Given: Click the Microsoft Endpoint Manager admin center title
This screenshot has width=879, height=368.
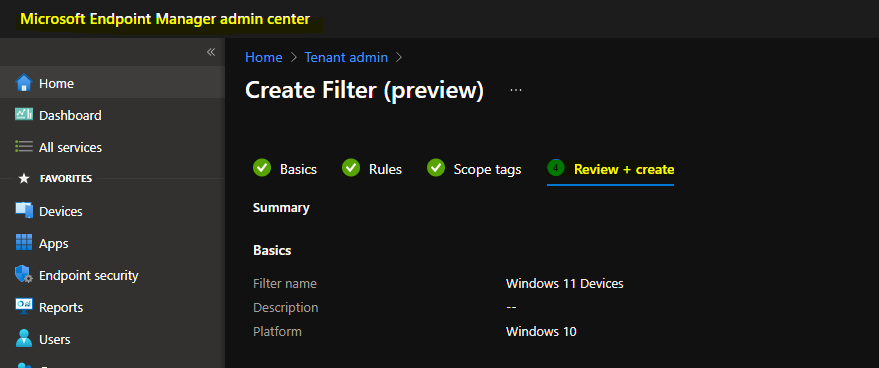Looking at the screenshot, I should 165,19.
